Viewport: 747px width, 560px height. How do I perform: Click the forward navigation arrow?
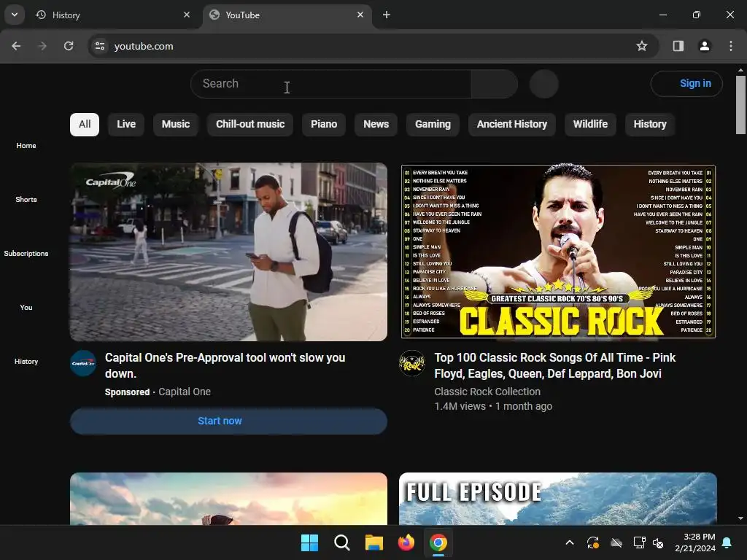(42, 46)
